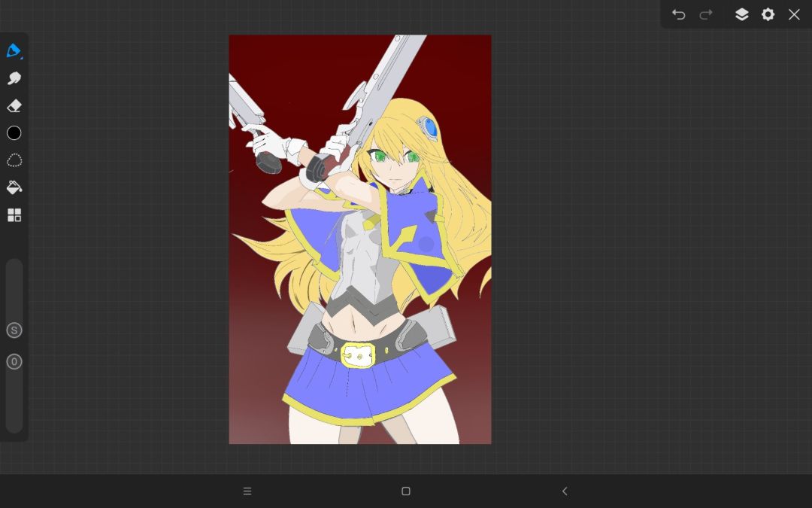Select the paint bucket fill tool

pyautogui.click(x=14, y=187)
